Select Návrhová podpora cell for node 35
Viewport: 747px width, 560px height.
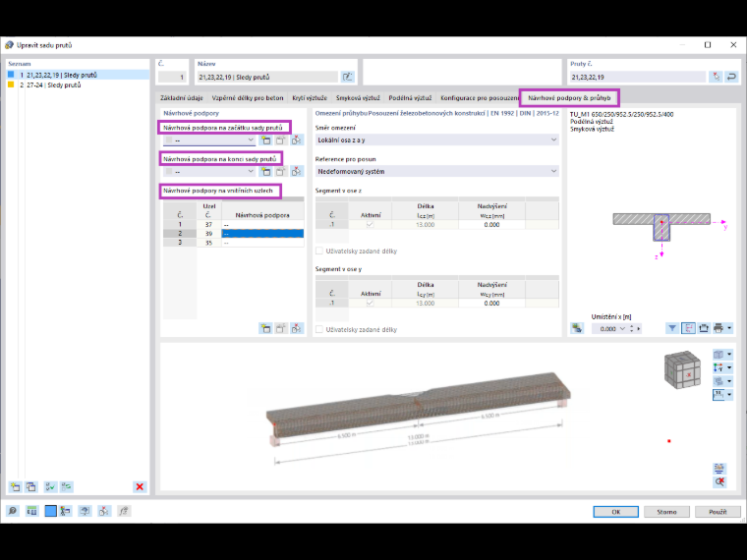[262, 243]
